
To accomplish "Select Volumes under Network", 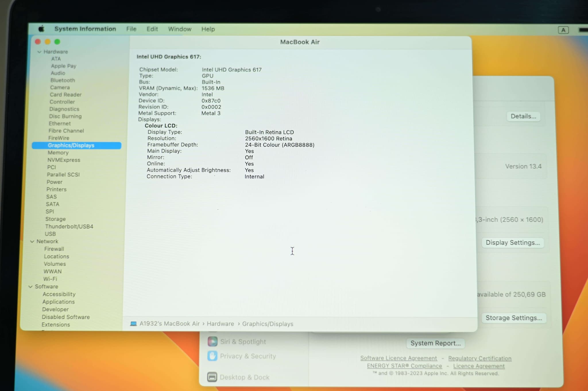I will [55, 264].
